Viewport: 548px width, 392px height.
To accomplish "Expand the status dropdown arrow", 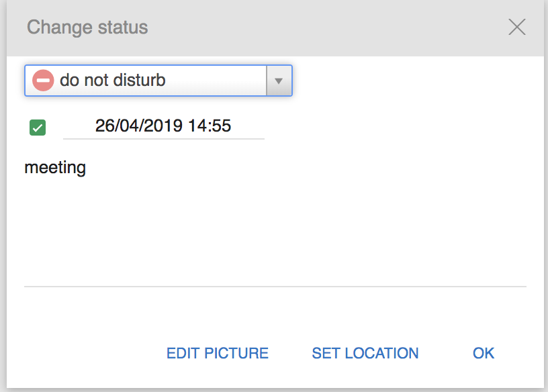I will (x=279, y=81).
